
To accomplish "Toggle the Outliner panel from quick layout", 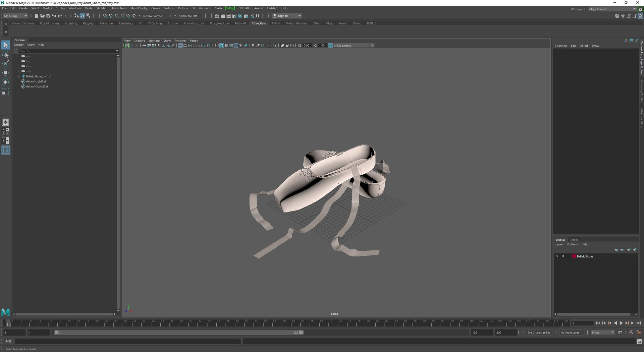I will click(5, 150).
